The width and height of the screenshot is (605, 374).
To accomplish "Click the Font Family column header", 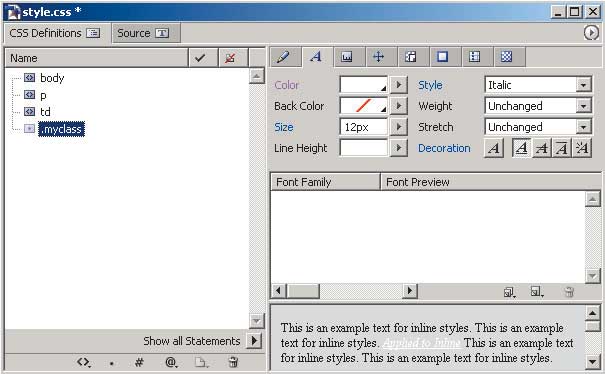I will coord(325,182).
